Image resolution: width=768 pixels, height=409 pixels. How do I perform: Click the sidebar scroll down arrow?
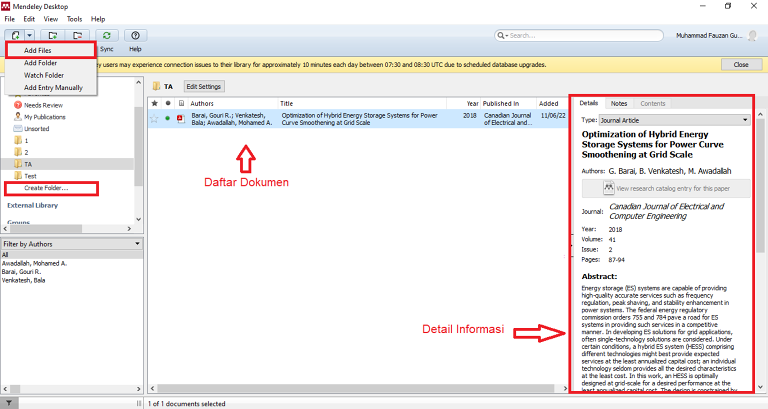pos(139,219)
